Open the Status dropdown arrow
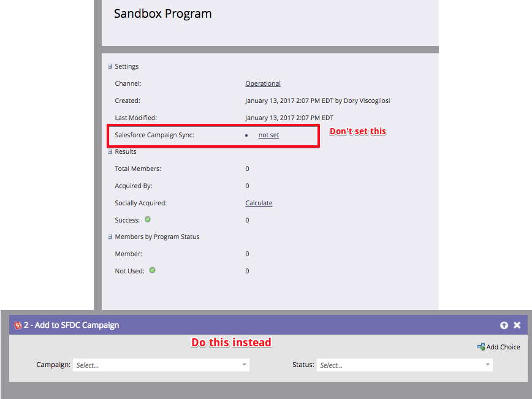Image resolution: width=532 pixels, height=399 pixels. pyautogui.click(x=488, y=365)
